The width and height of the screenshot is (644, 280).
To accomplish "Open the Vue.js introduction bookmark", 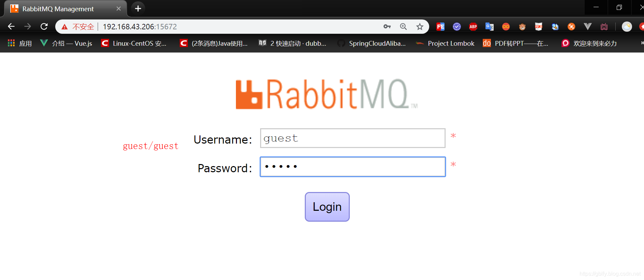I will [x=66, y=43].
